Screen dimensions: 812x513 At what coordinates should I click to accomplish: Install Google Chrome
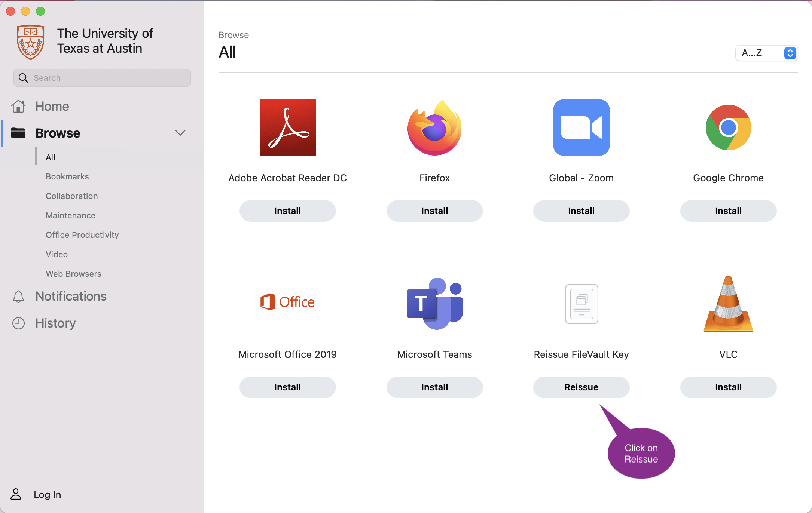point(728,211)
